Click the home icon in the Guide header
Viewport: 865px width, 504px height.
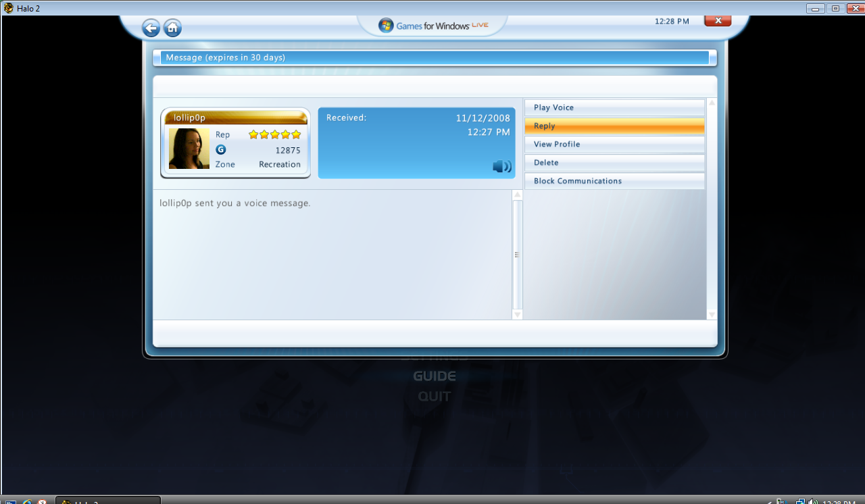point(173,28)
